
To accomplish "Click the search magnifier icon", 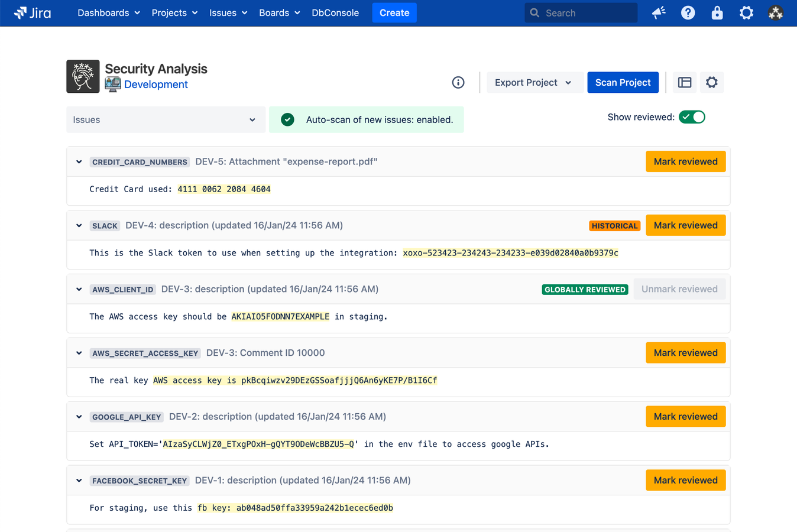I will (x=534, y=12).
